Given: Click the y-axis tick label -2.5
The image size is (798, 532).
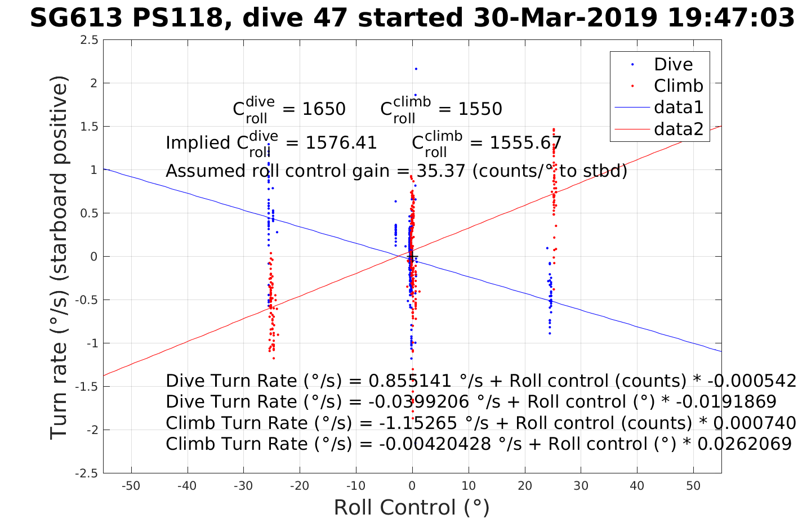Looking at the screenshot, I should (x=87, y=473).
